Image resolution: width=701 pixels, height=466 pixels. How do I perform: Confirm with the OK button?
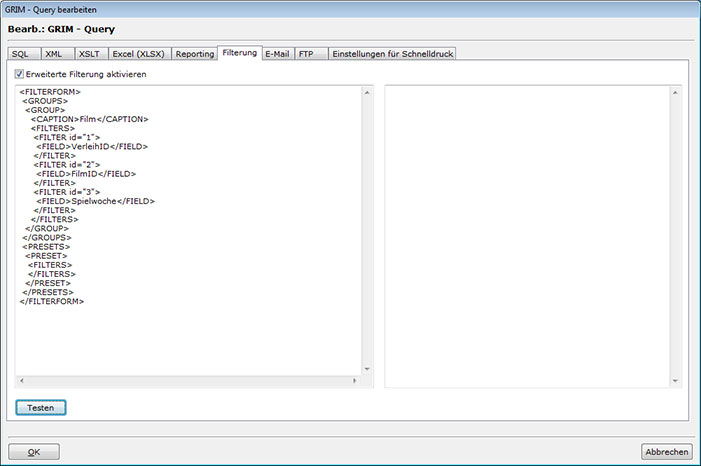pos(33,451)
